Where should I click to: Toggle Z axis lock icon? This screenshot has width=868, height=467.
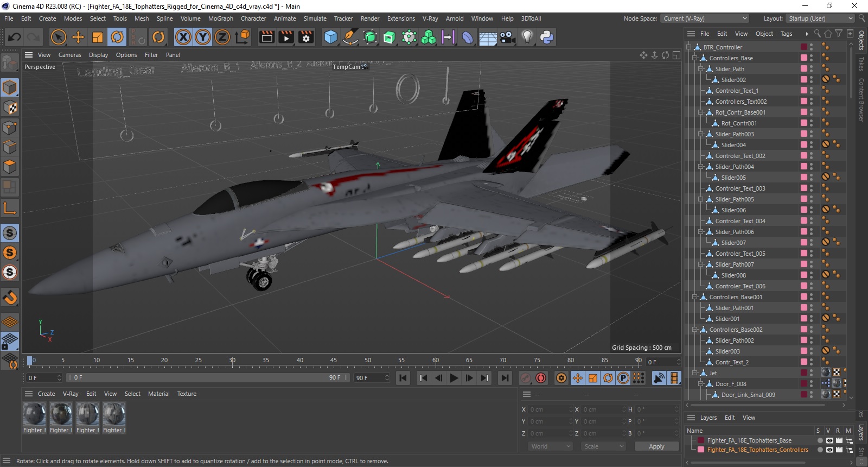(222, 37)
